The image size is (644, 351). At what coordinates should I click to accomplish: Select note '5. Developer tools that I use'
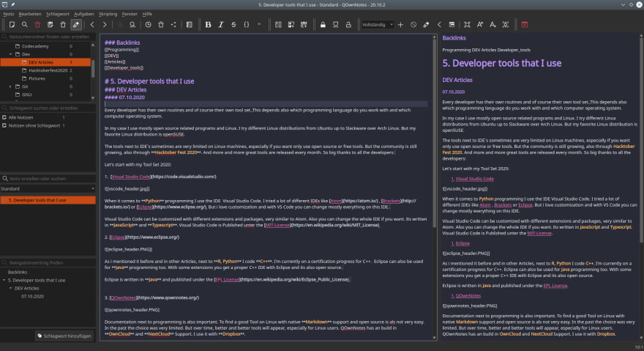pyautogui.click(x=48, y=200)
